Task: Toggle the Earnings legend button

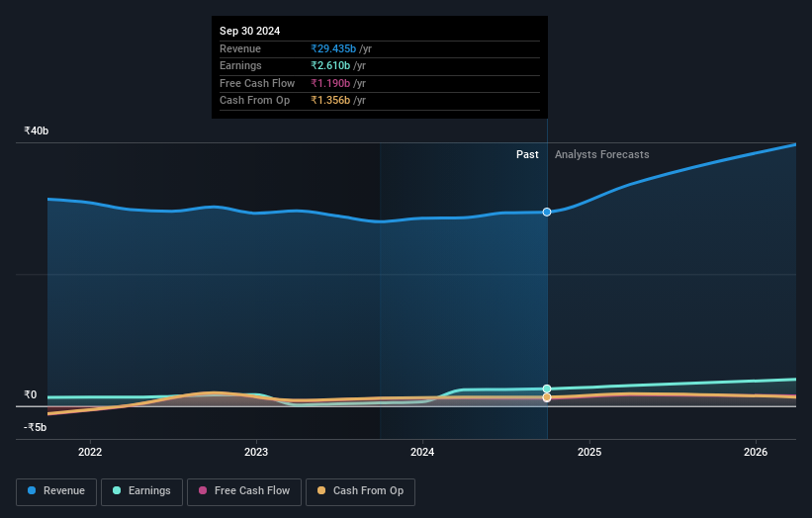Action: 141,491
